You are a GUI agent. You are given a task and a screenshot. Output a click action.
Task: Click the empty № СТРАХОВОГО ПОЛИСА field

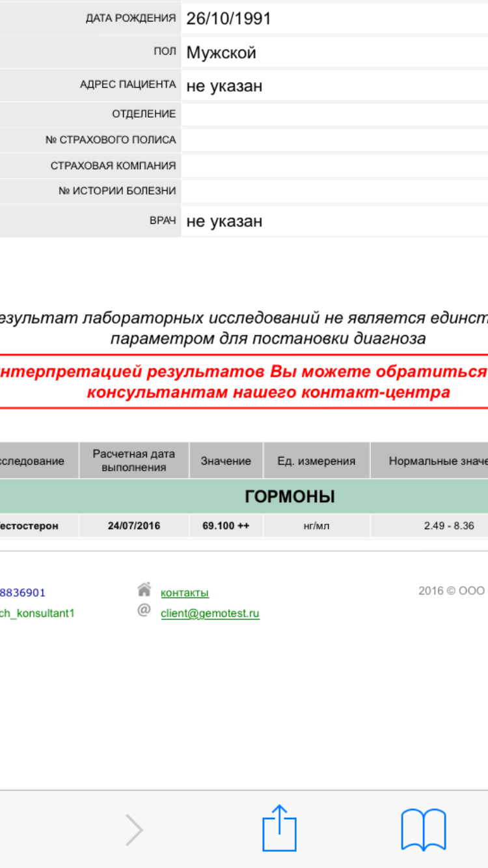pos(334,140)
